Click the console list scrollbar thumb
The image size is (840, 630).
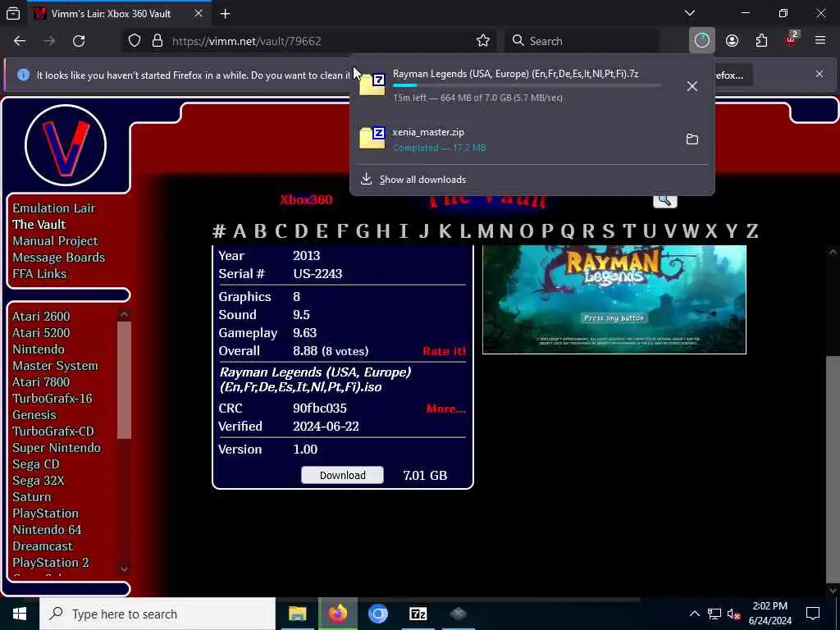(125, 380)
